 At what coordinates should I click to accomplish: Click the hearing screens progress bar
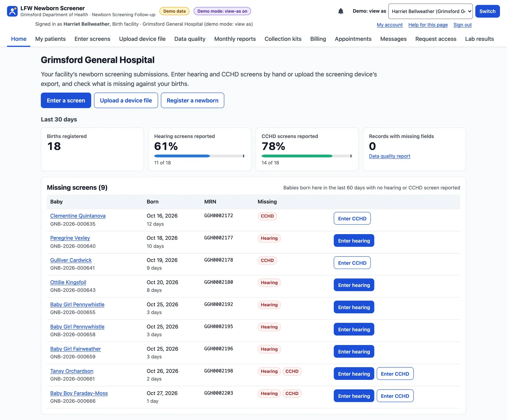pos(200,156)
